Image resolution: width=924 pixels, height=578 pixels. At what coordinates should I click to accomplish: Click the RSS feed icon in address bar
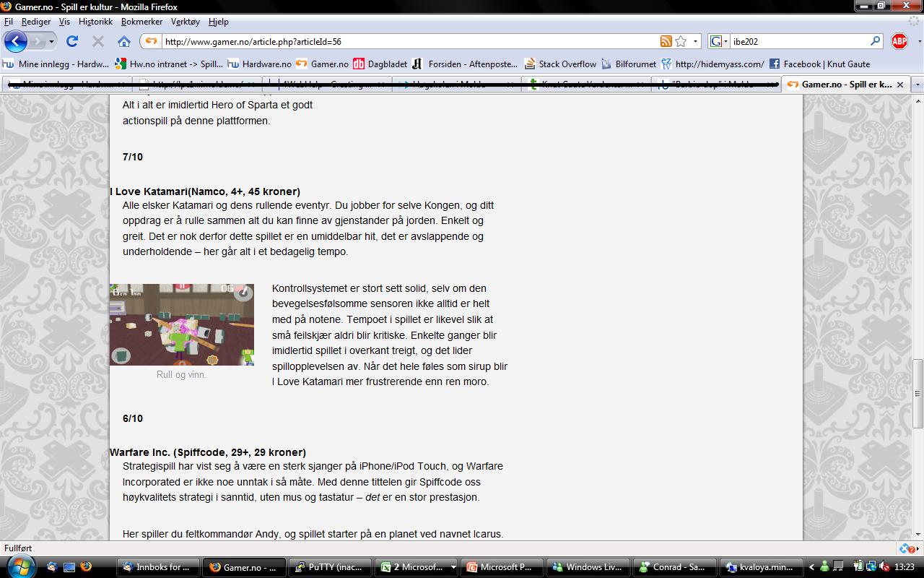tap(666, 41)
